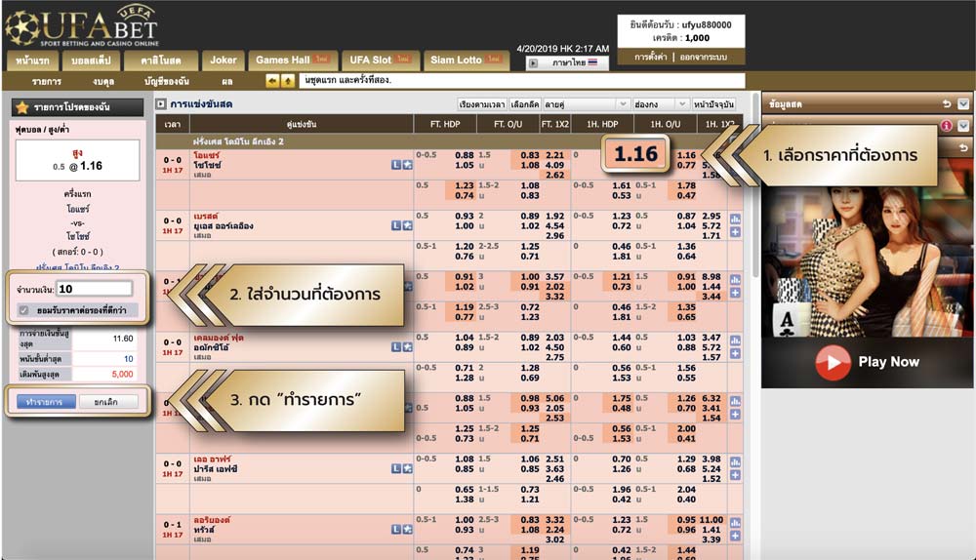The width and height of the screenshot is (976, 560).
Task: Click the favorites star icon for the Auxerre match
Action: 407,166
